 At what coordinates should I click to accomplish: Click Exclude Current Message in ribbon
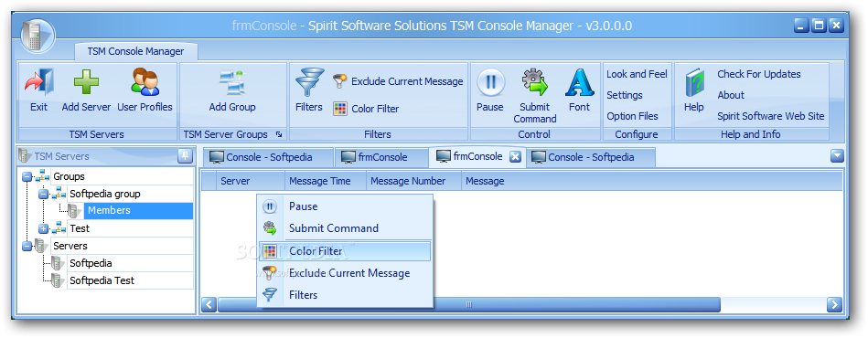pyautogui.click(x=398, y=81)
